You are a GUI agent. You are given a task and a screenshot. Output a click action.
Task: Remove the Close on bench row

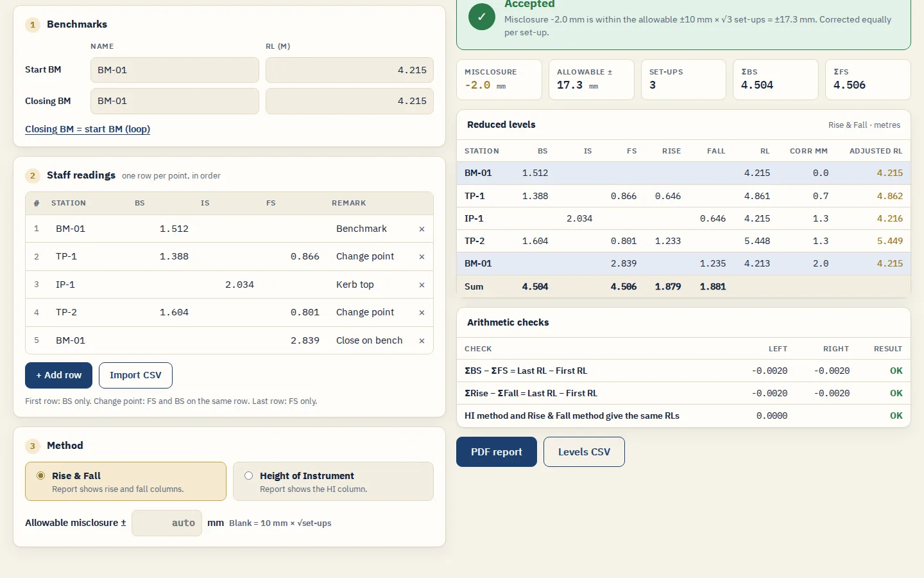pos(422,341)
